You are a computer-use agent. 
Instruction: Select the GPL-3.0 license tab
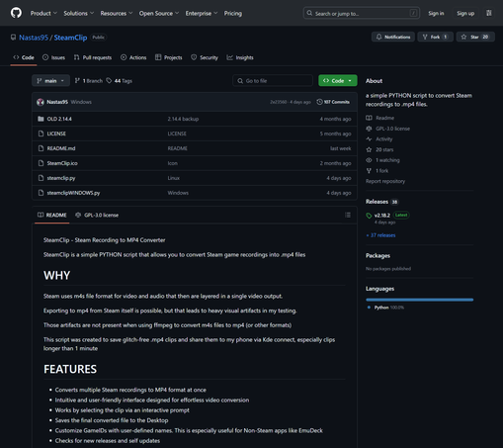point(97,216)
